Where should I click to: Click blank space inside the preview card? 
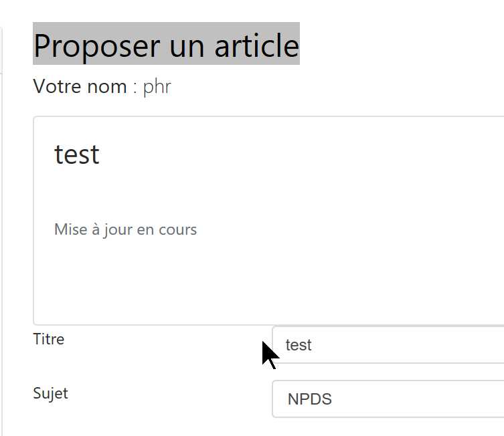pos(301,281)
